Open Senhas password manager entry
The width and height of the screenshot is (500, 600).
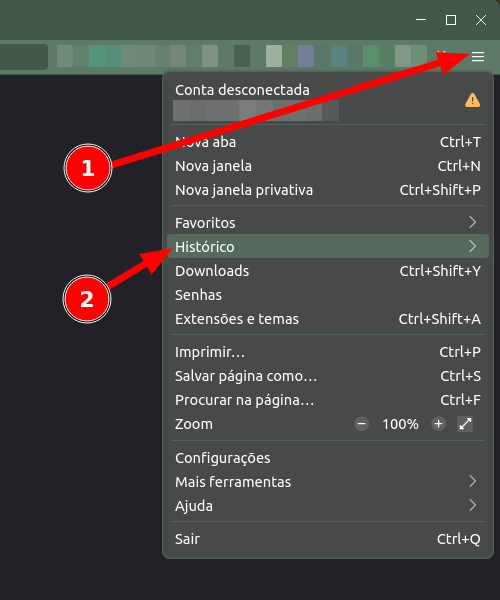(328, 295)
